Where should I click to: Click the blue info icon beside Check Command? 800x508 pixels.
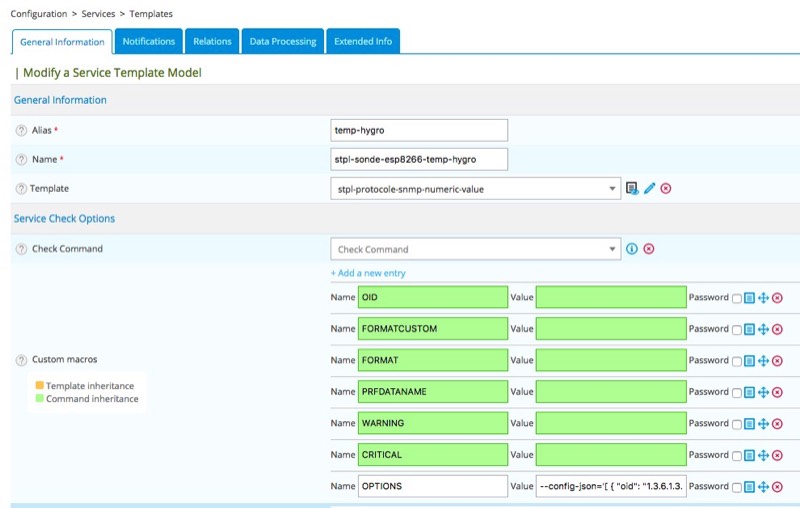pyautogui.click(x=632, y=249)
